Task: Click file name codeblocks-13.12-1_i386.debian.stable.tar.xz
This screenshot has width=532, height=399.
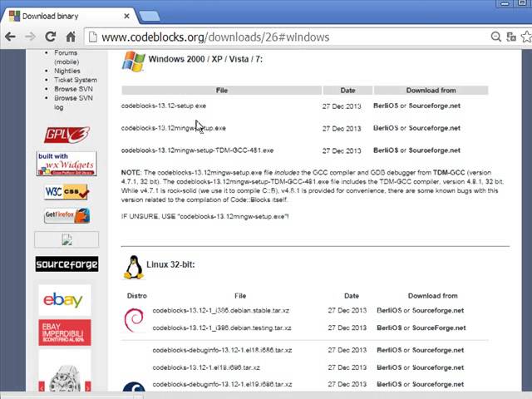Action: point(221,310)
